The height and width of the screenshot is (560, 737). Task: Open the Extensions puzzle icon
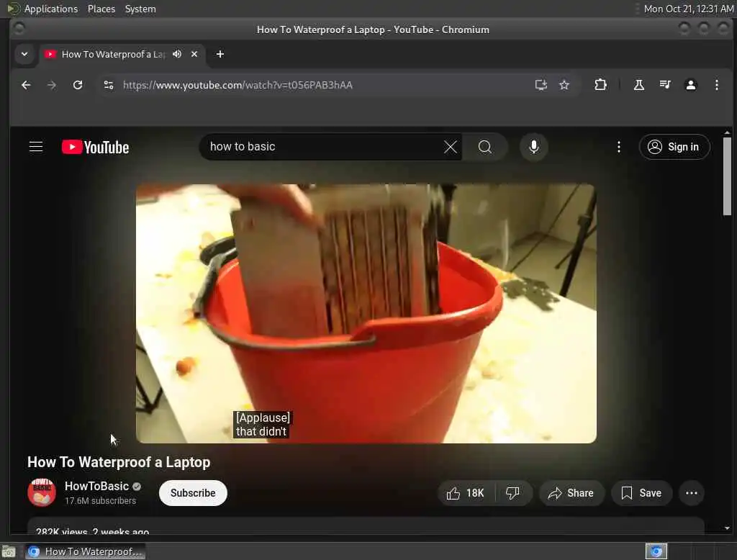click(600, 85)
